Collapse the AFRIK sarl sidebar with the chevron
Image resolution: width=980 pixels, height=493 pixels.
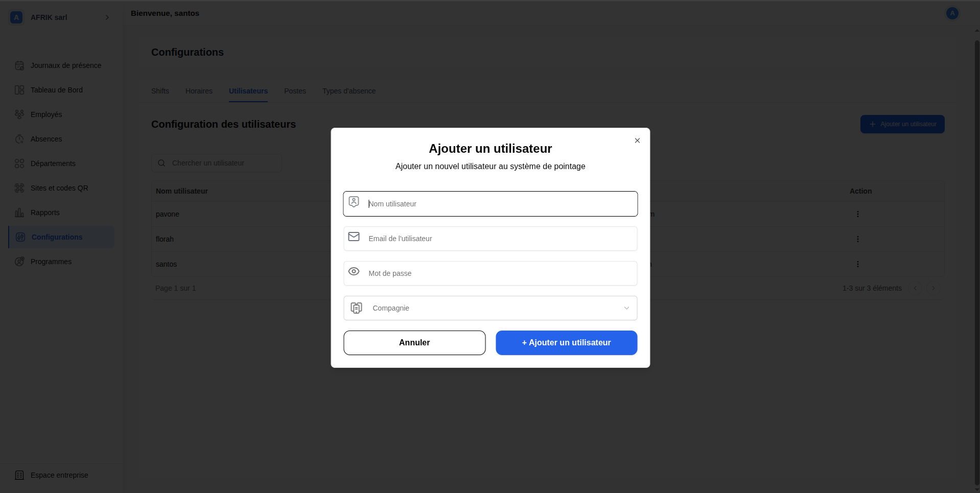pyautogui.click(x=107, y=17)
